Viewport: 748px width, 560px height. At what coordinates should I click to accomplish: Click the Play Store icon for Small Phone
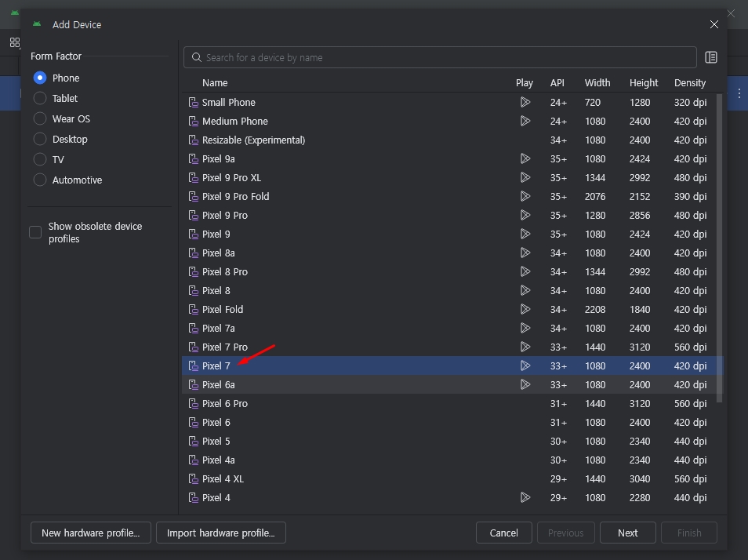525,102
